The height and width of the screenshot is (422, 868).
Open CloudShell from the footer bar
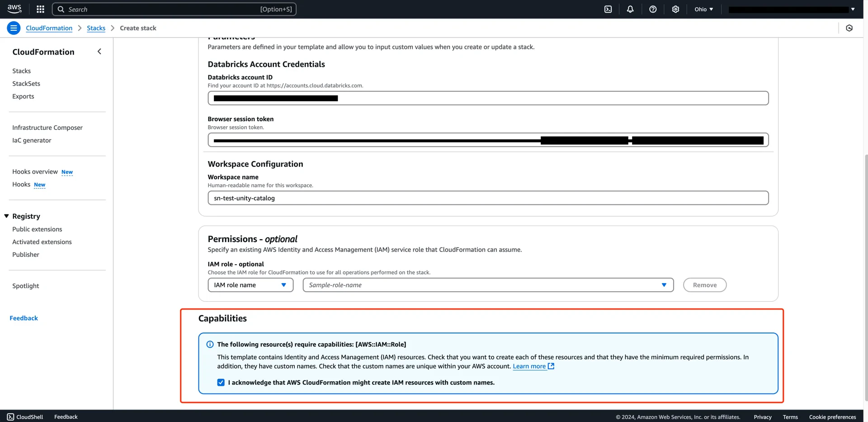tap(25, 417)
